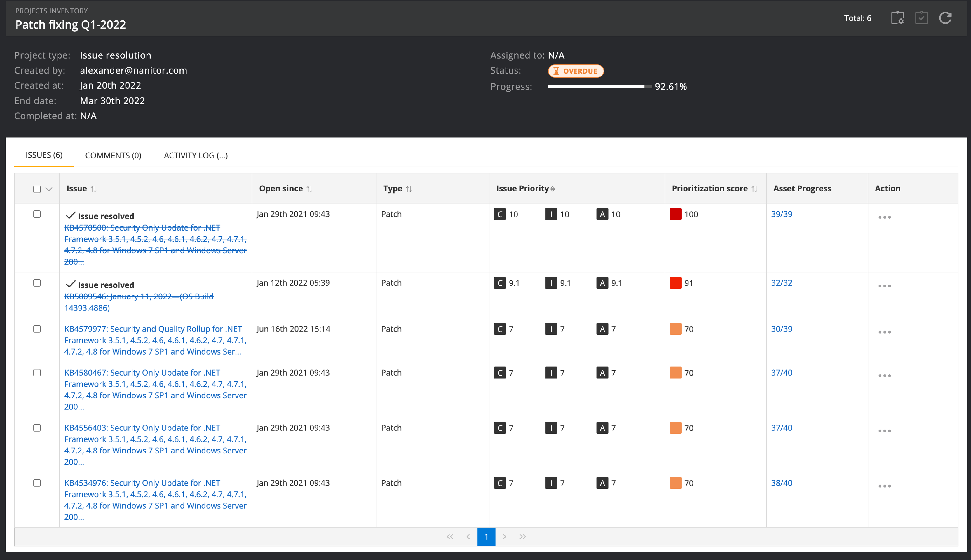Check the KB4579977 row checkbox

[37, 329]
